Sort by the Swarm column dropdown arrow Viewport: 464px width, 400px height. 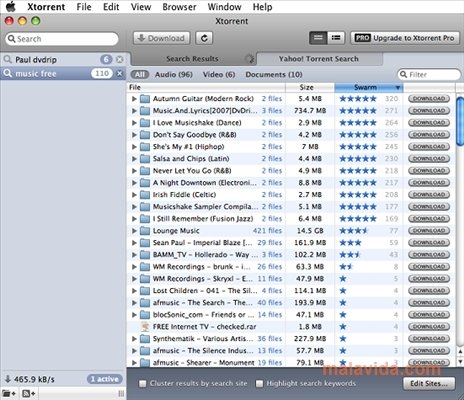[x=398, y=88]
